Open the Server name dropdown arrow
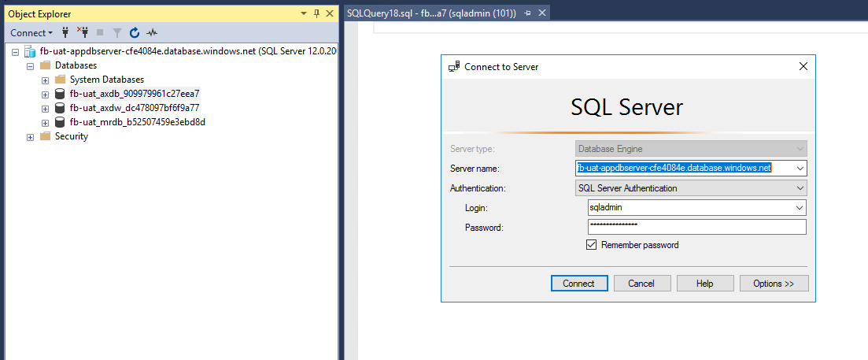The image size is (868, 360). pyautogui.click(x=800, y=168)
